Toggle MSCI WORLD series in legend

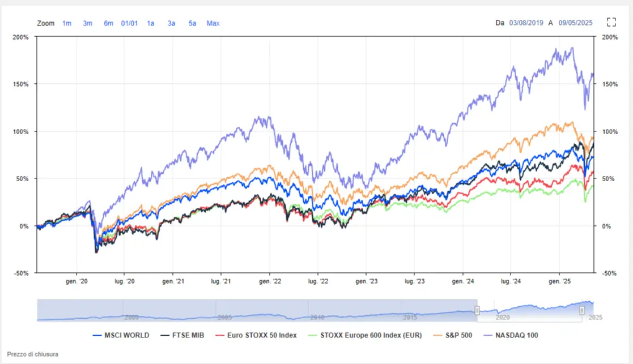121,335
